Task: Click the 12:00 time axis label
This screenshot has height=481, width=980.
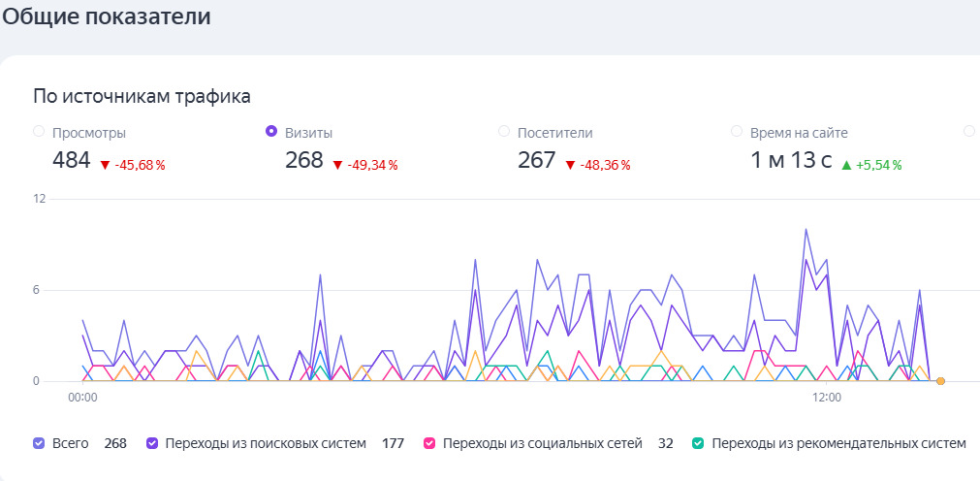Action: point(826,398)
